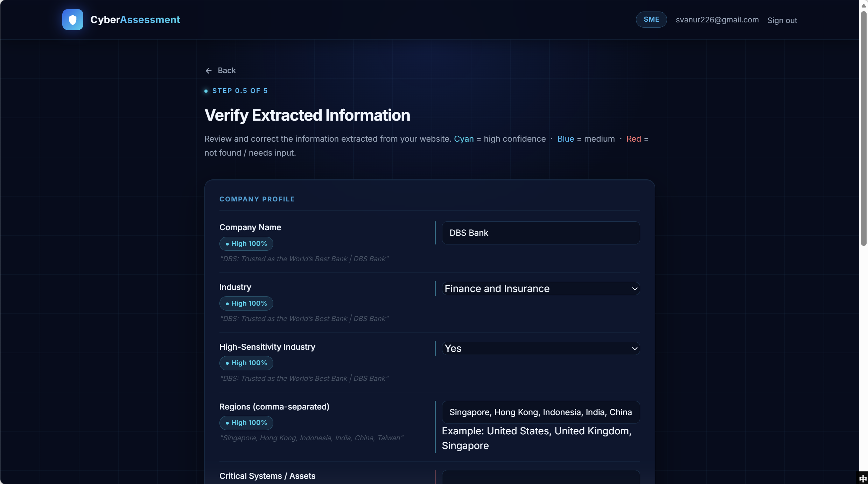Click the Regions (comma-separated) label

pos(274,407)
